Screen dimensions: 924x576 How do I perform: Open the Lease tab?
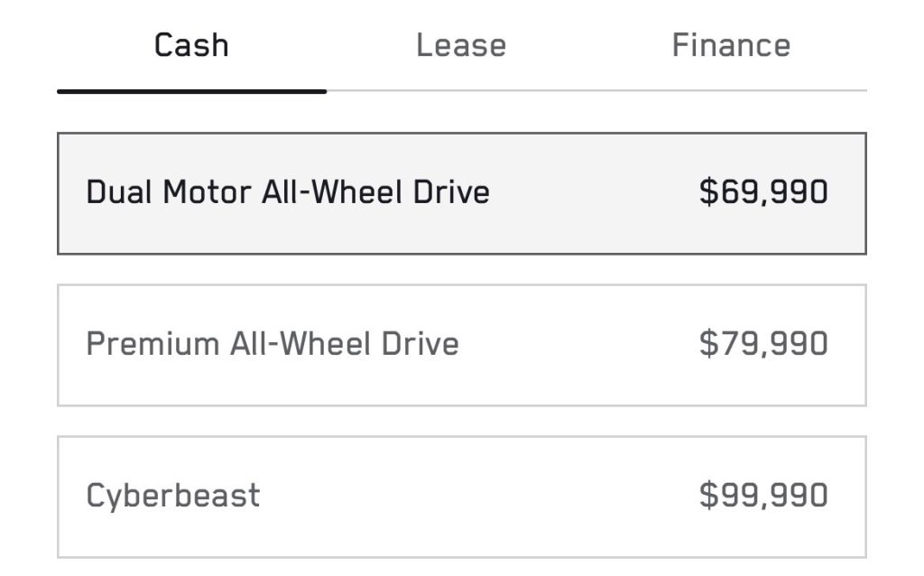[x=460, y=45]
